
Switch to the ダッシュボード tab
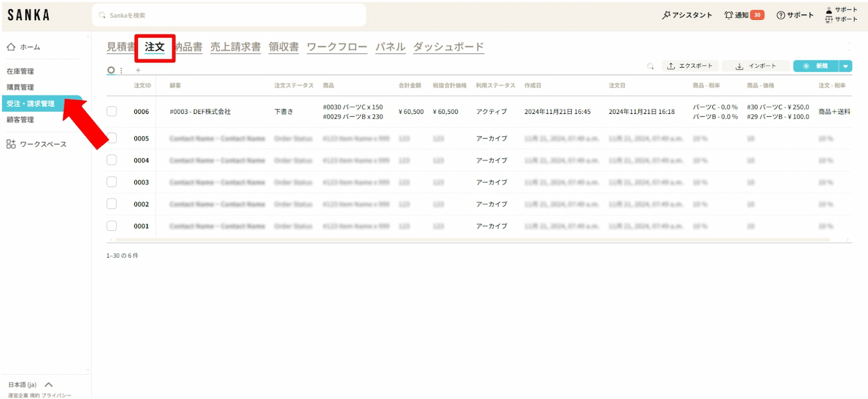448,47
